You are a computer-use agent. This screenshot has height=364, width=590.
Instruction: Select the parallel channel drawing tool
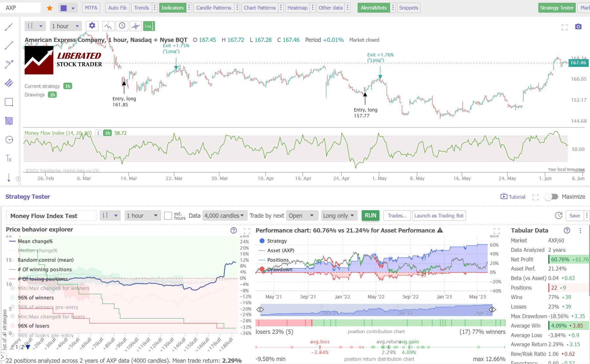point(9,83)
